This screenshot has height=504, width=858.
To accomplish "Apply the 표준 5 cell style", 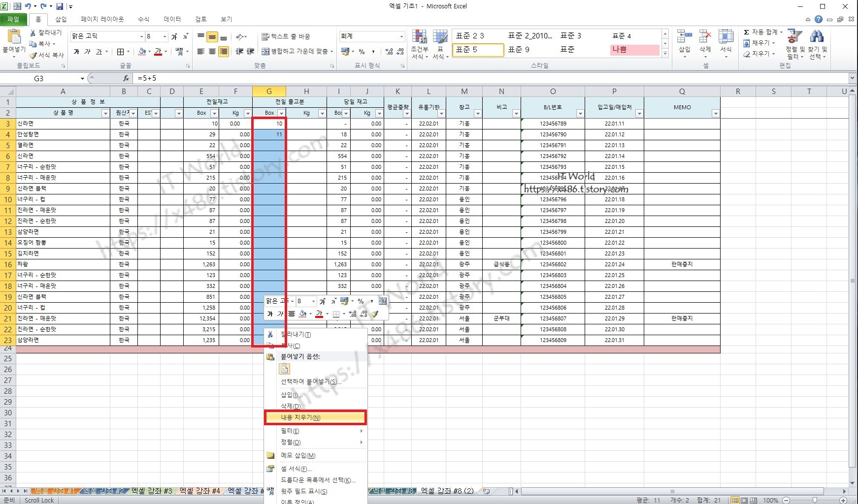I will pos(478,50).
